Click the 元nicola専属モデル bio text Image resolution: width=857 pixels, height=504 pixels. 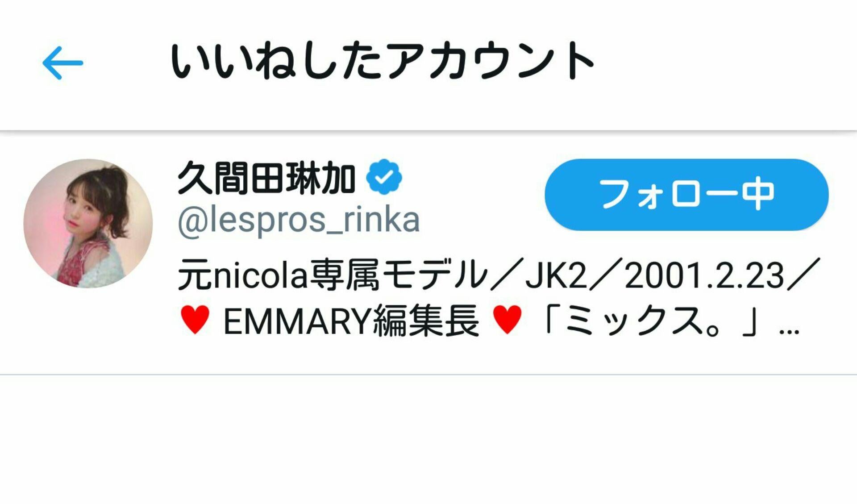pyautogui.click(x=333, y=275)
